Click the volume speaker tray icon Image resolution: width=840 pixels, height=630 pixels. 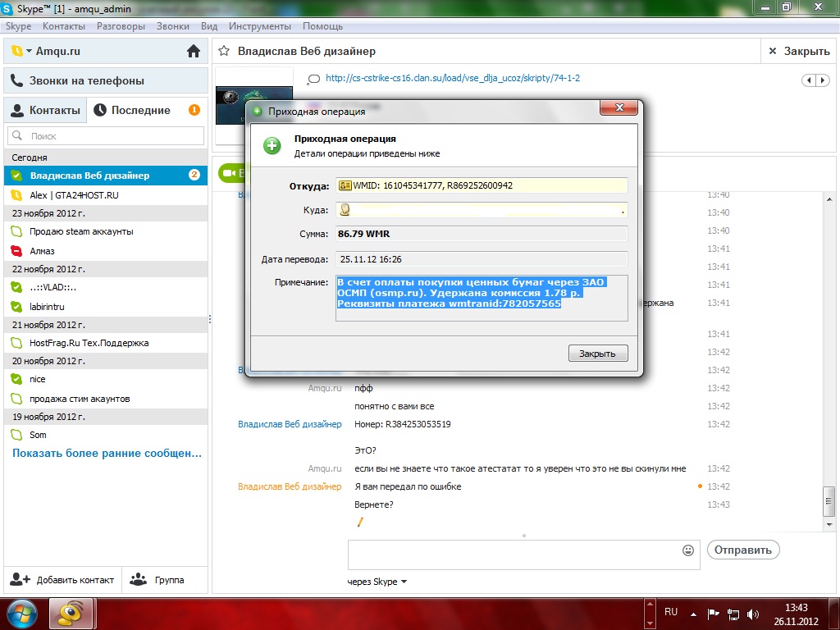tap(753, 614)
